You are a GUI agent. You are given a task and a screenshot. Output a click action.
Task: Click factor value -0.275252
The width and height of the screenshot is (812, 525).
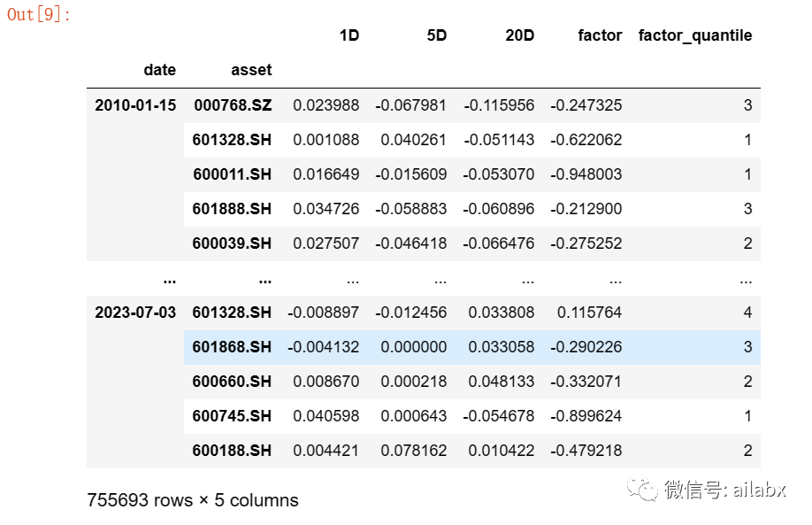[586, 243]
